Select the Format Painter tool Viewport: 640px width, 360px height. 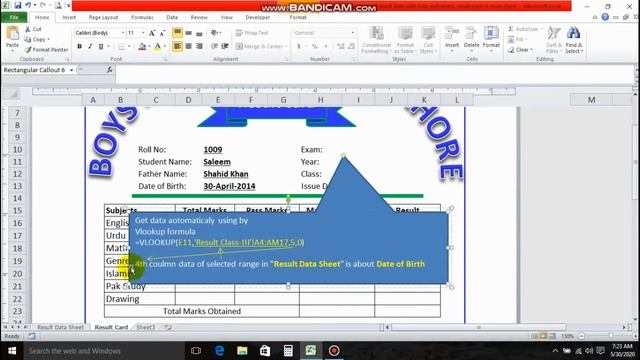(46, 49)
